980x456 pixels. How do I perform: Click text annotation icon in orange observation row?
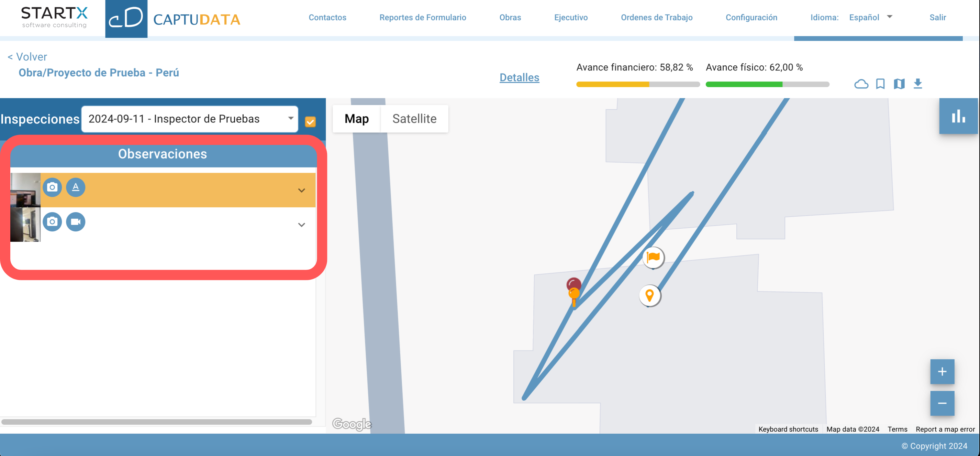[76, 187]
